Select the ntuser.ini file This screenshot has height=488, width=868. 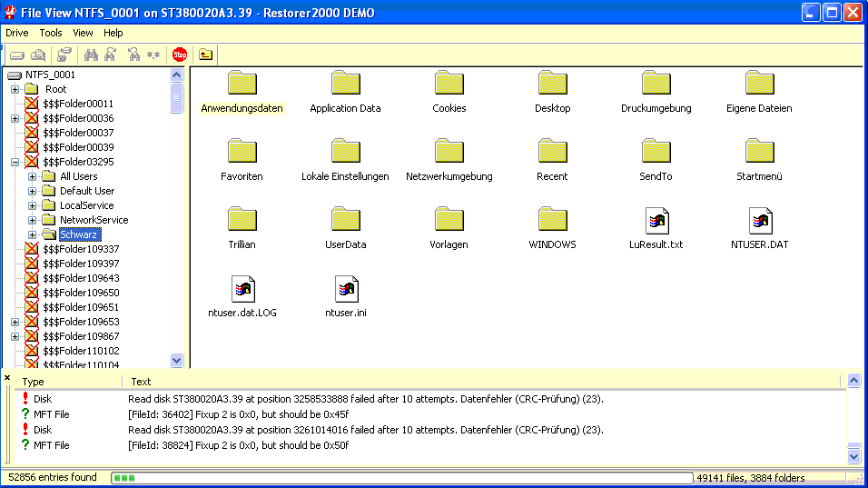(345, 296)
